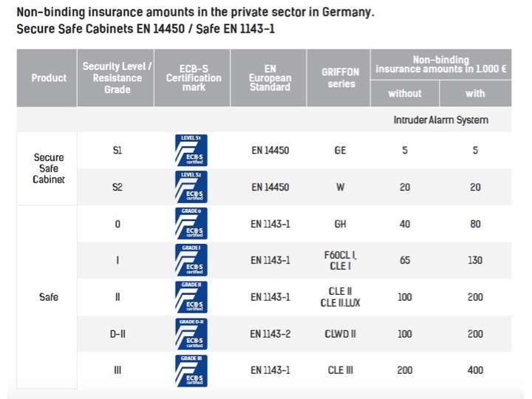Image resolution: width=532 pixels, height=399 pixels.
Task: Click the GRIFFON series column header
Action: 338,78
